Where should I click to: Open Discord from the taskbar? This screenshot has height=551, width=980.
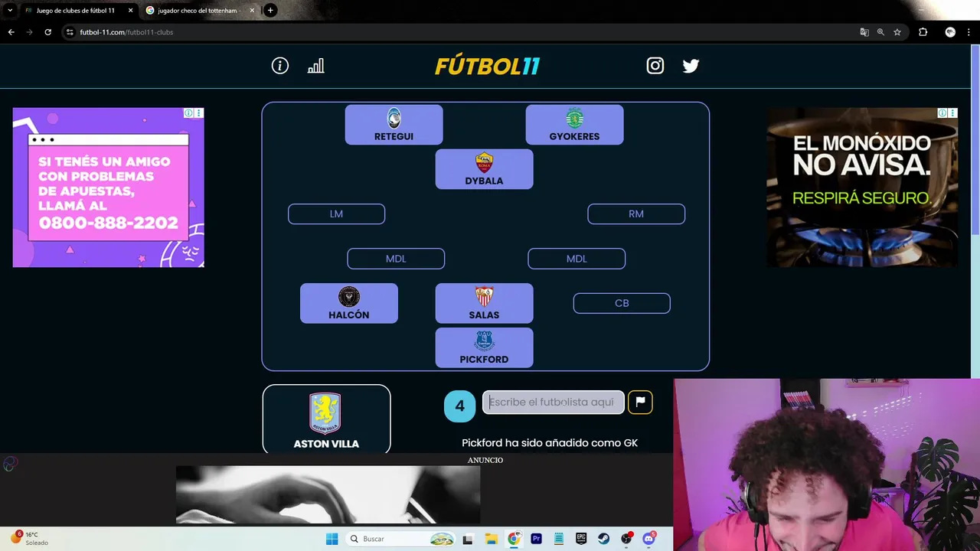pyautogui.click(x=649, y=539)
